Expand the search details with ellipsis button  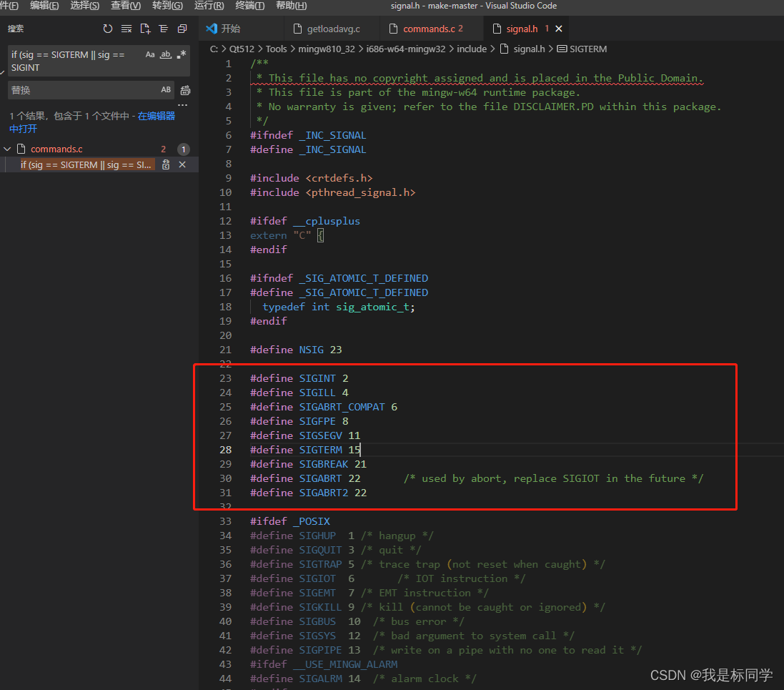(183, 105)
